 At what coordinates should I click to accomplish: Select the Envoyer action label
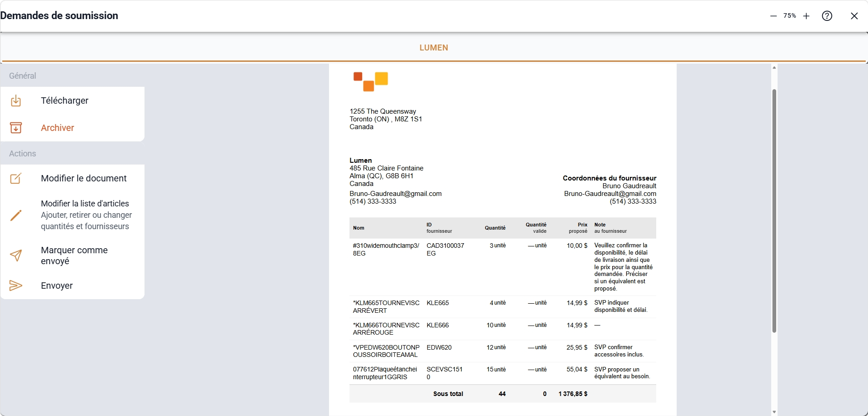point(57,286)
